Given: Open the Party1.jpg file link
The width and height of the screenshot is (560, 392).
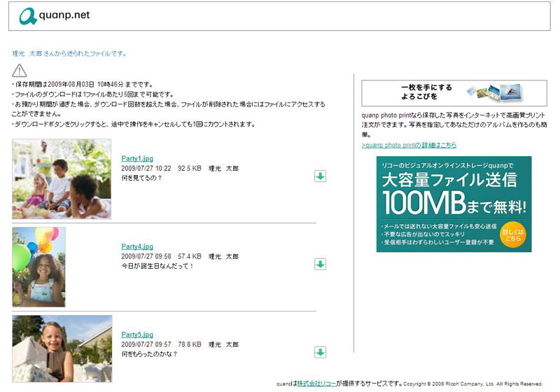Looking at the screenshot, I should (137, 158).
